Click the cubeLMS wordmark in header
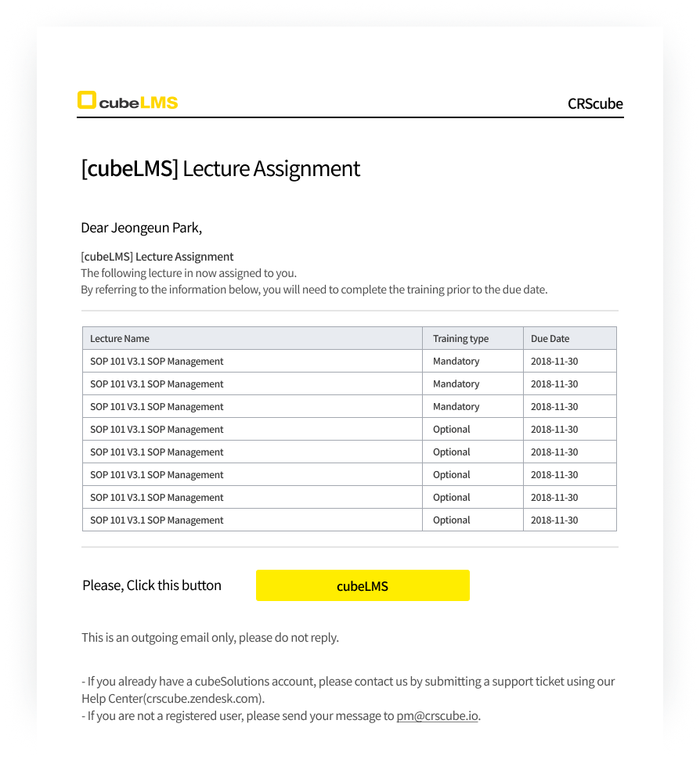The image size is (700, 774). (139, 103)
